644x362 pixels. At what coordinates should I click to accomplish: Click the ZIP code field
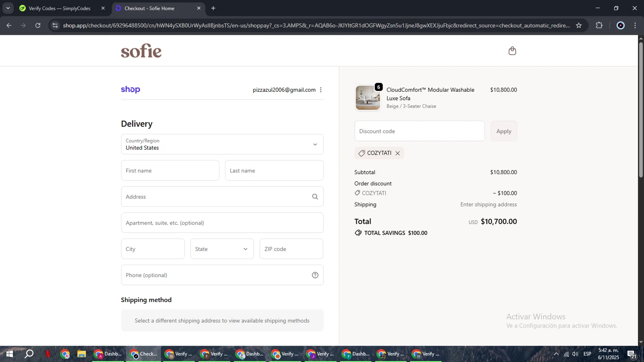click(291, 249)
